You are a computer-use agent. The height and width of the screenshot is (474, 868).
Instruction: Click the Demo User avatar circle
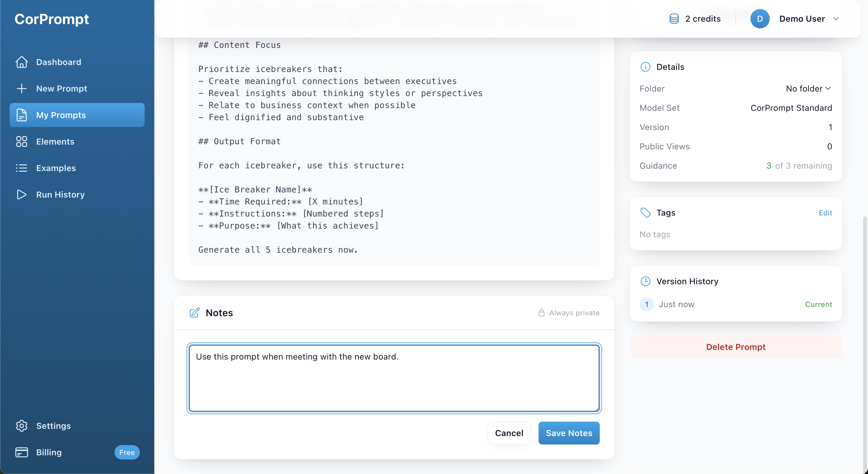point(759,19)
